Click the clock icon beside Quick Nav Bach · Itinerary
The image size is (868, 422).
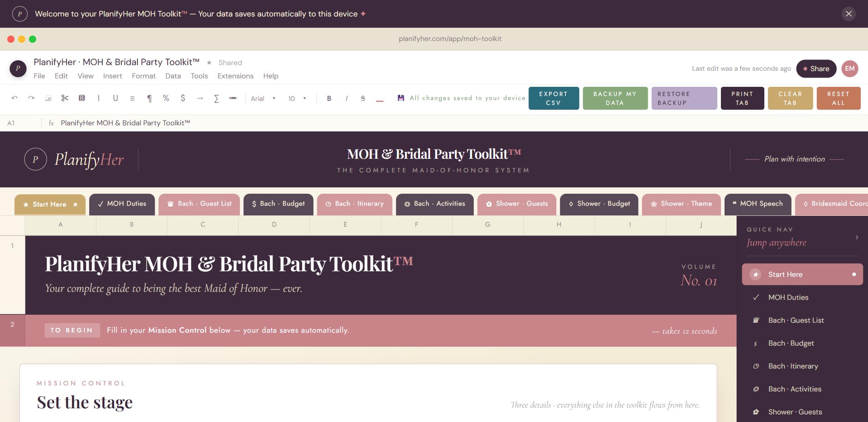[x=756, y=366]
